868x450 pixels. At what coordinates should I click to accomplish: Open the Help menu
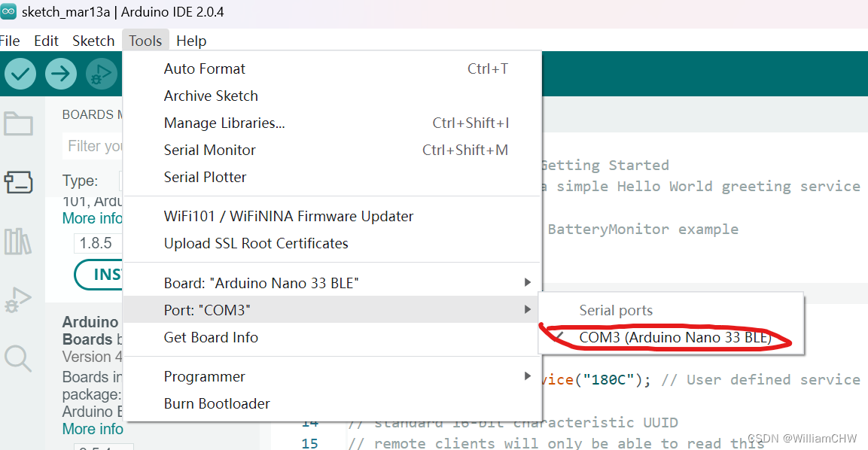pos(191,41)
